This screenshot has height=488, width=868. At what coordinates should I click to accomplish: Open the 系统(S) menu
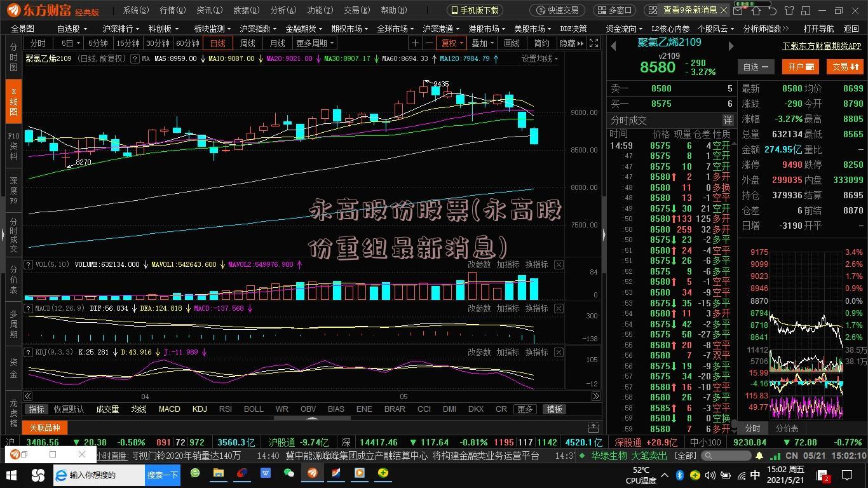[x=135, y=10]
